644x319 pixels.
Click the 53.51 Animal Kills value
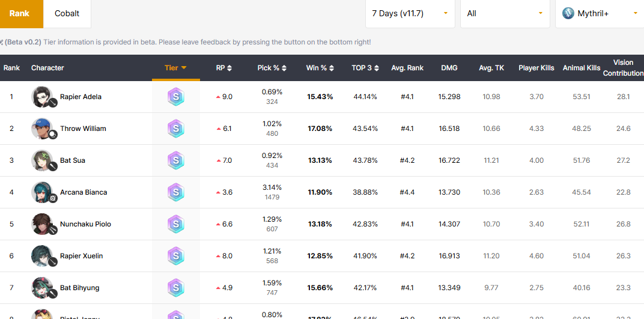[x=581, y=97]
